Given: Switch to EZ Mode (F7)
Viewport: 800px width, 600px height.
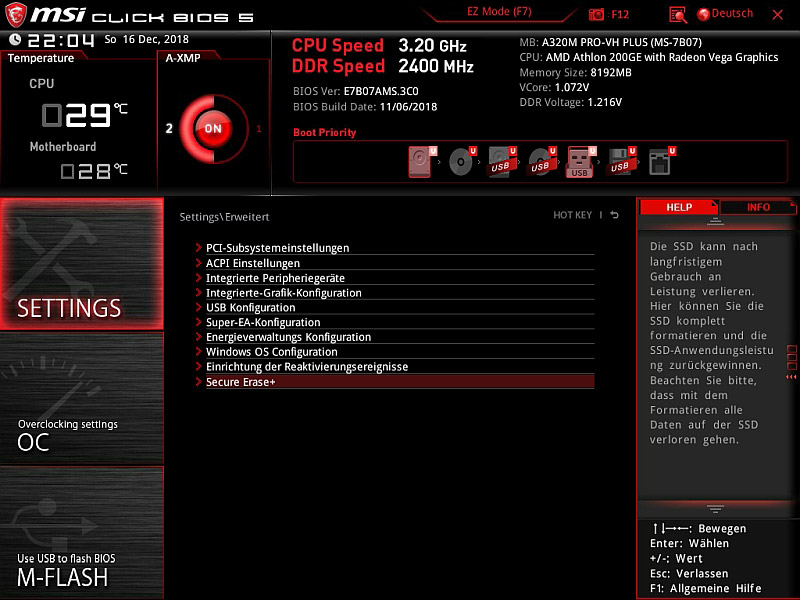Looking at the screenshot, I should coord(499,12).
